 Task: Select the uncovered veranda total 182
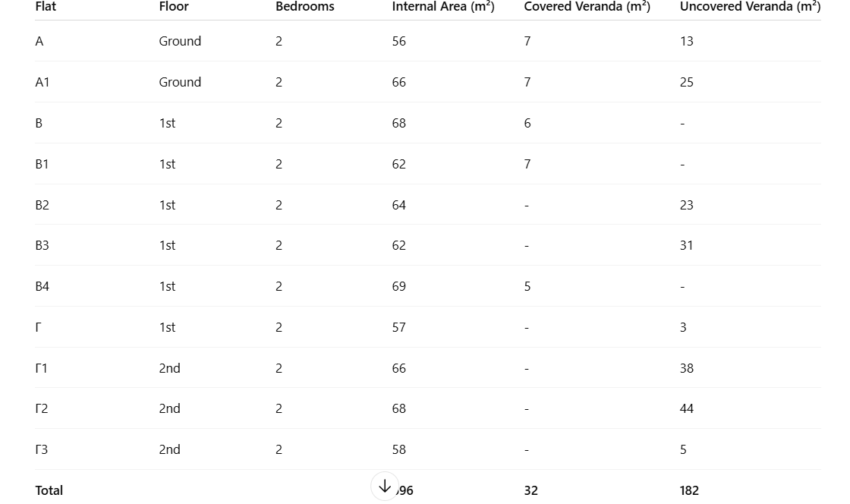point(688,490)
